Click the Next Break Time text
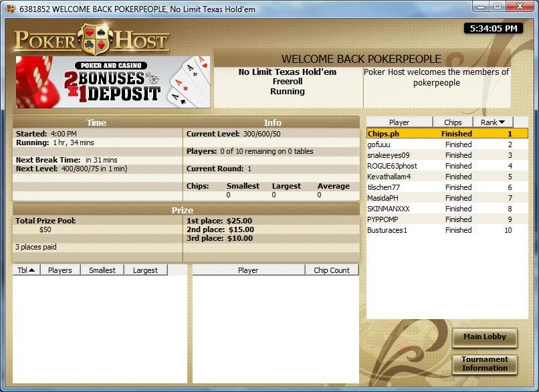Screen dimensions: 539x392 [x=67, y=160]
